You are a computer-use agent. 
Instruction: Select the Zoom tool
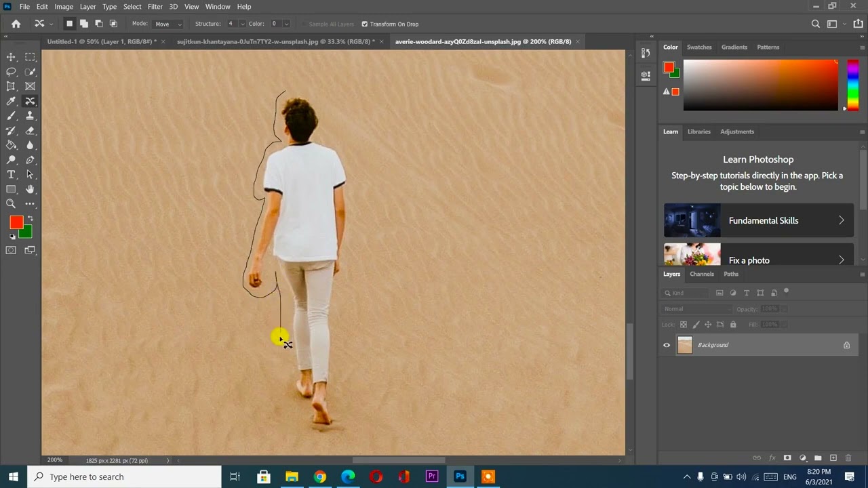11,203
